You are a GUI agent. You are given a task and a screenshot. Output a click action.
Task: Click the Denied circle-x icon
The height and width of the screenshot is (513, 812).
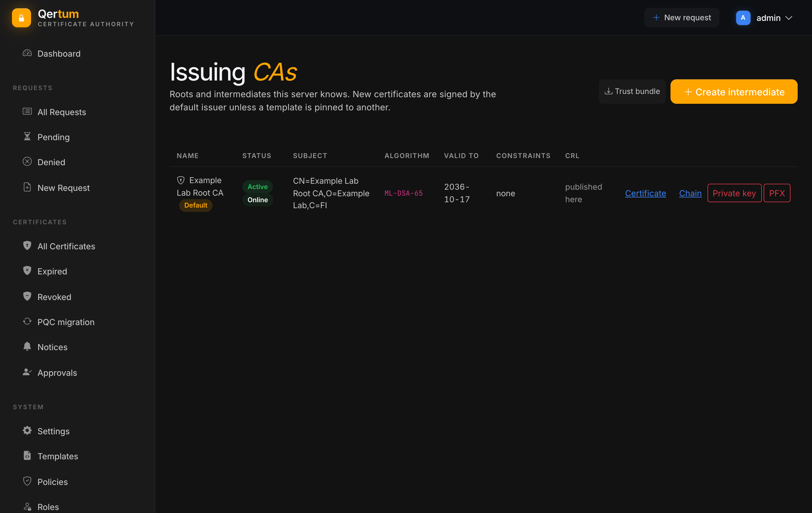[x=27, y=162]
